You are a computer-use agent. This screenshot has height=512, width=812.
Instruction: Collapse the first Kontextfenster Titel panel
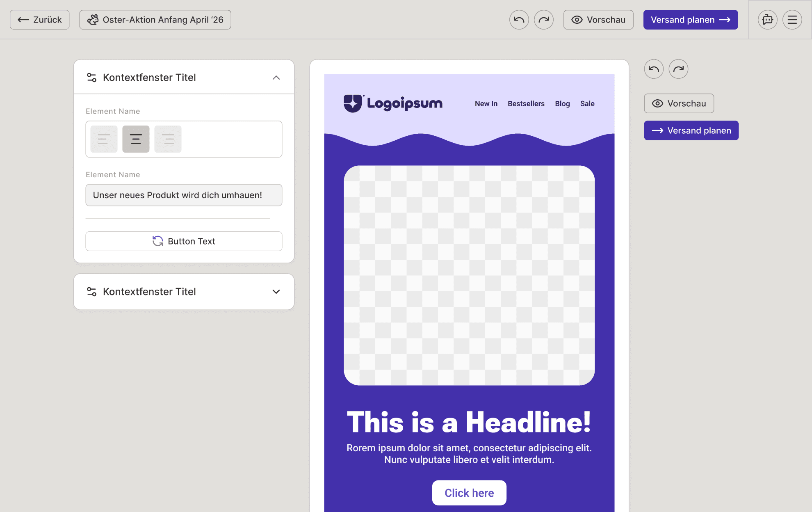coord(276,78)
